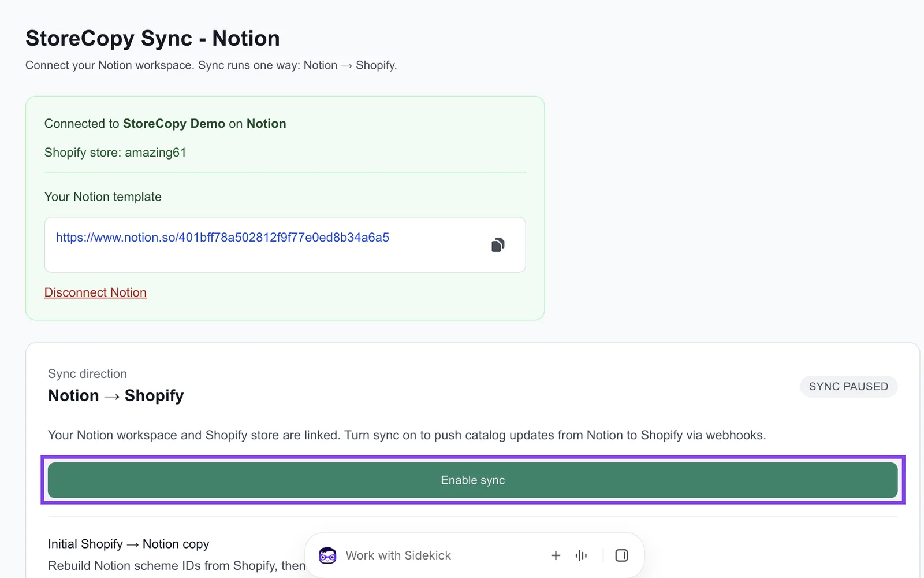Click the workspace linked description paragraph
The height and width of the screenshot is (578, 924).
click(407, 435)
